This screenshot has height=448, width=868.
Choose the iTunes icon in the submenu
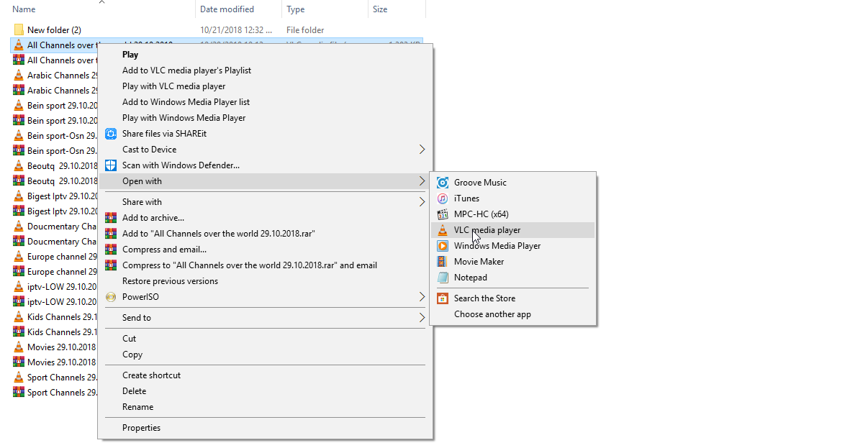point(443,198)
